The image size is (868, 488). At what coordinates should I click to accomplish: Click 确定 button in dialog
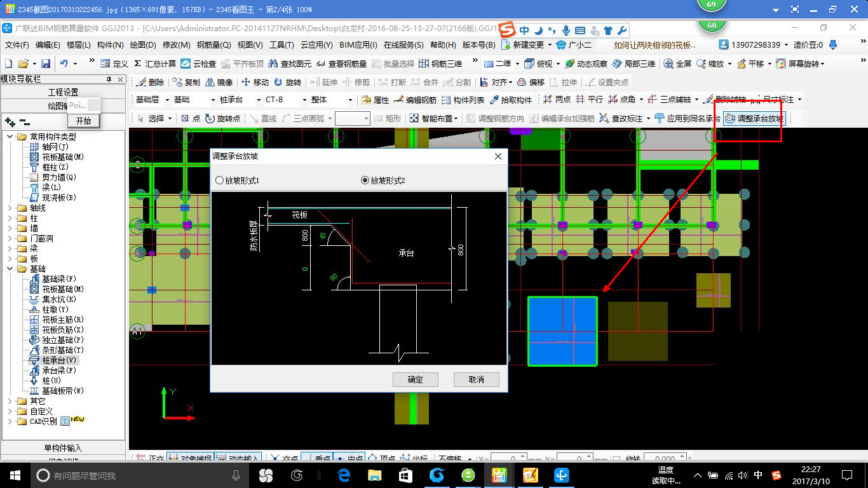pyautogui.click(x=416, y=379)
